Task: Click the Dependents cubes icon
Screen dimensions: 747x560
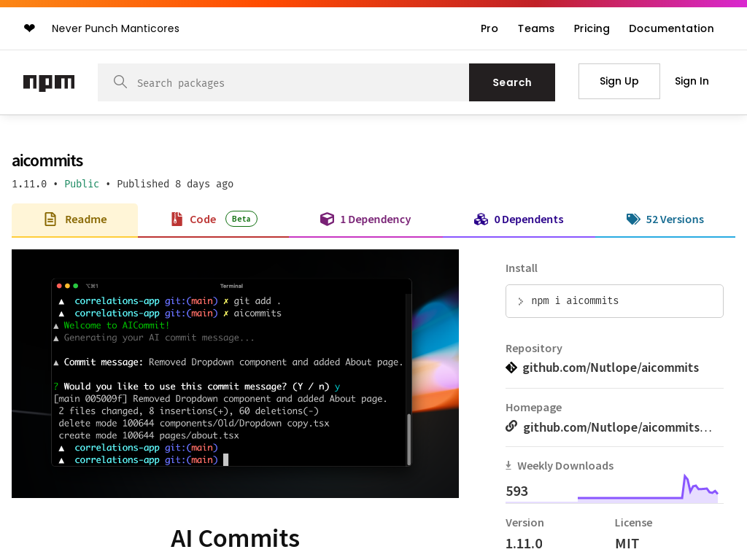Action: [481, 219]
